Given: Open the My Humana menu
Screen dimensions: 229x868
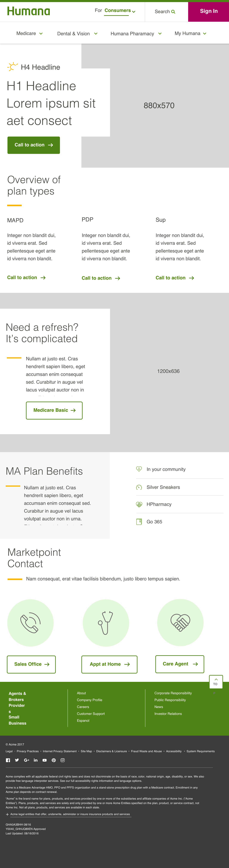Looking at the screenshot, I should pyautogui.click(x=190, y=33).
